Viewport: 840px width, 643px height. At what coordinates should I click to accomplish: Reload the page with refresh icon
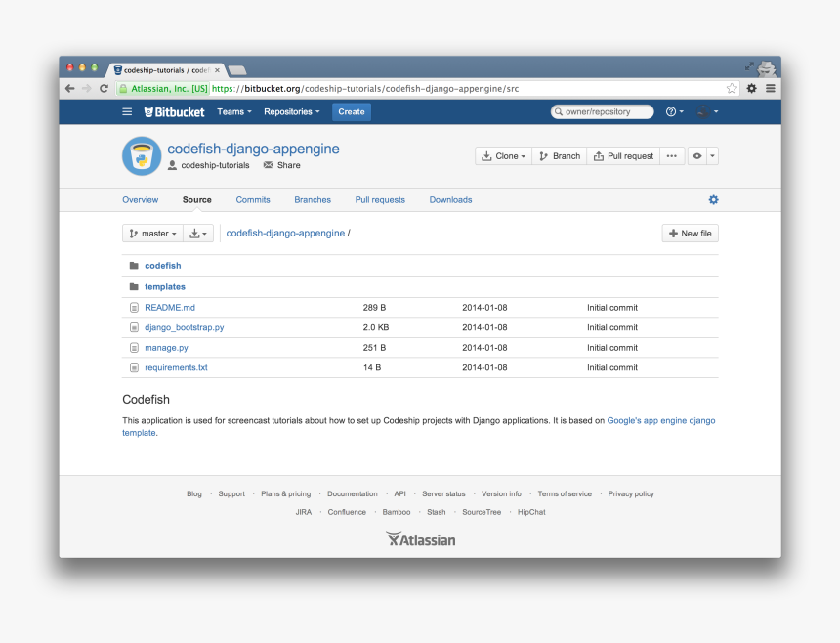coord(104,88)
